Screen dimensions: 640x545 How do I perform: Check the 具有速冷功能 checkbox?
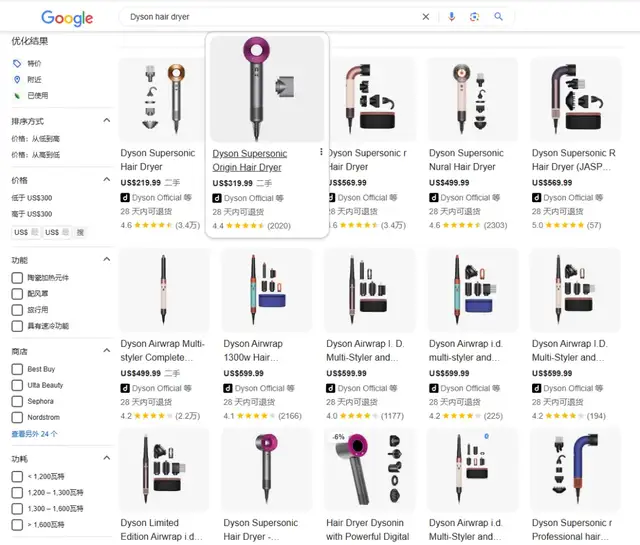coord(17,326)
